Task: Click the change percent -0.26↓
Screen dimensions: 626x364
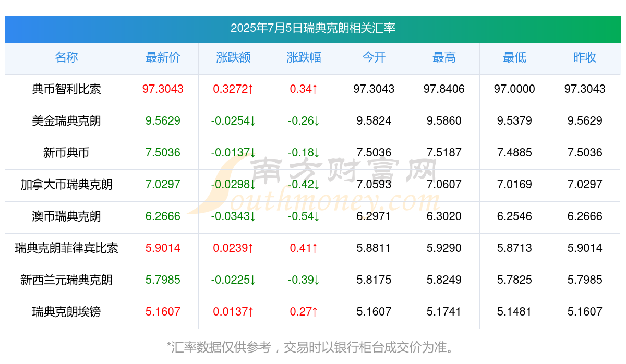Action: point(304,121)
